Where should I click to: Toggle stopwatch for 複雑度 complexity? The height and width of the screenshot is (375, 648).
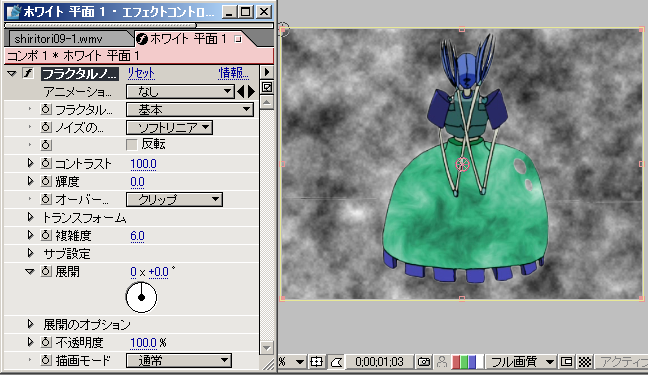46,236
